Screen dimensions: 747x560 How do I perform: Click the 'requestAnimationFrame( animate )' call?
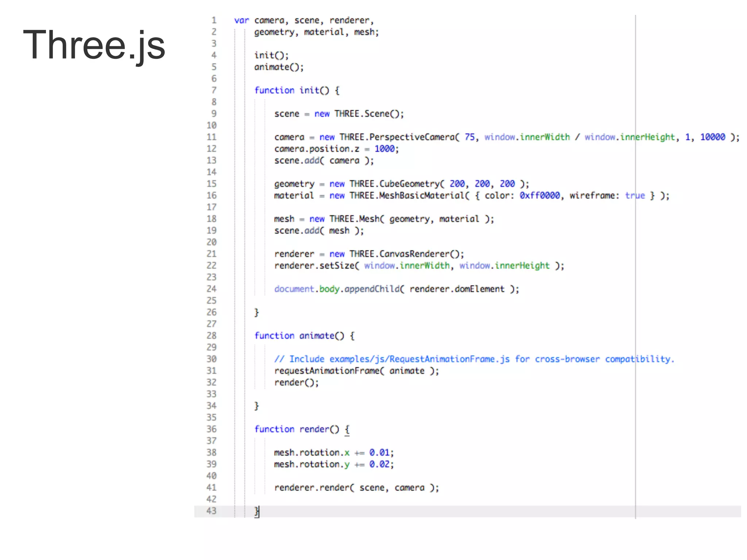[356, 371]
